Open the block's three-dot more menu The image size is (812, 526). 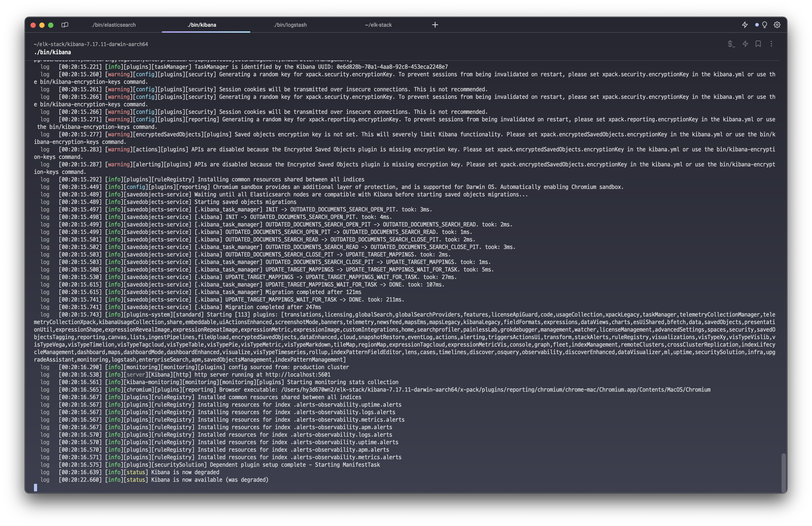click(771, 44)
